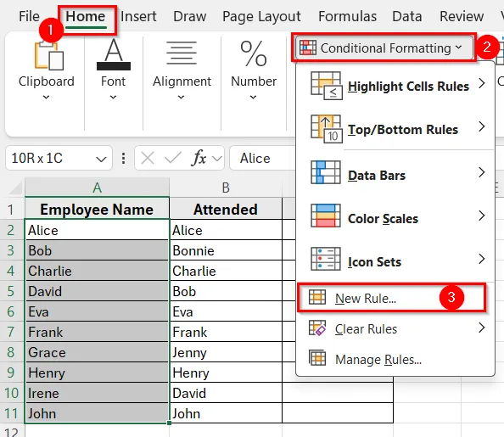Click the Top/Bottom Rules icon
Viewport: 504px width, 437px height.
pyautogui.click(x=326, y=129)
